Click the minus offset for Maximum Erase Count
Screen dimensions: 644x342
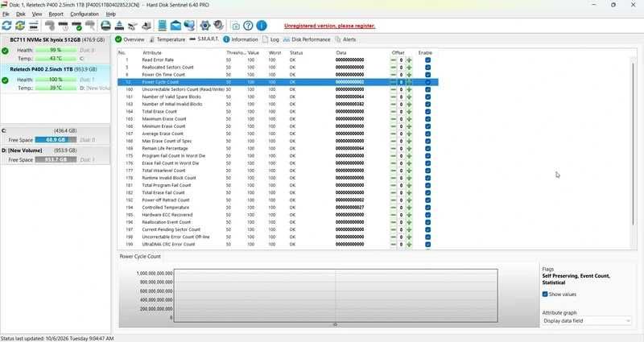tap(394, 119)
